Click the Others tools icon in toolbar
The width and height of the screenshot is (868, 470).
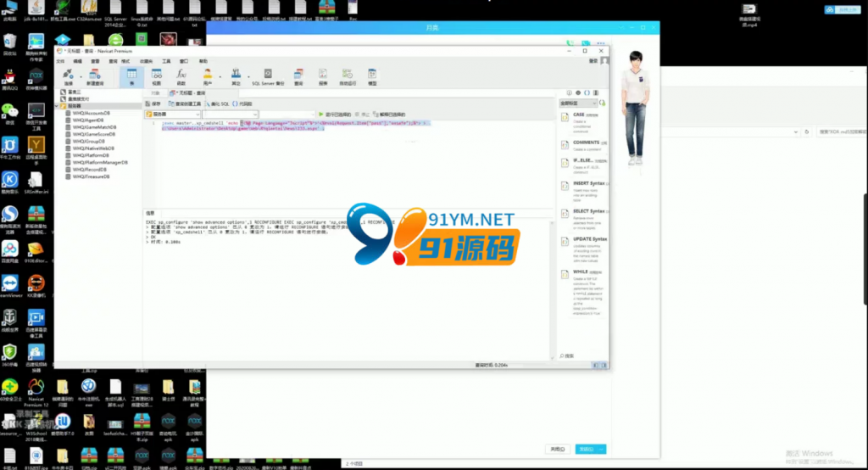(236, 76)
